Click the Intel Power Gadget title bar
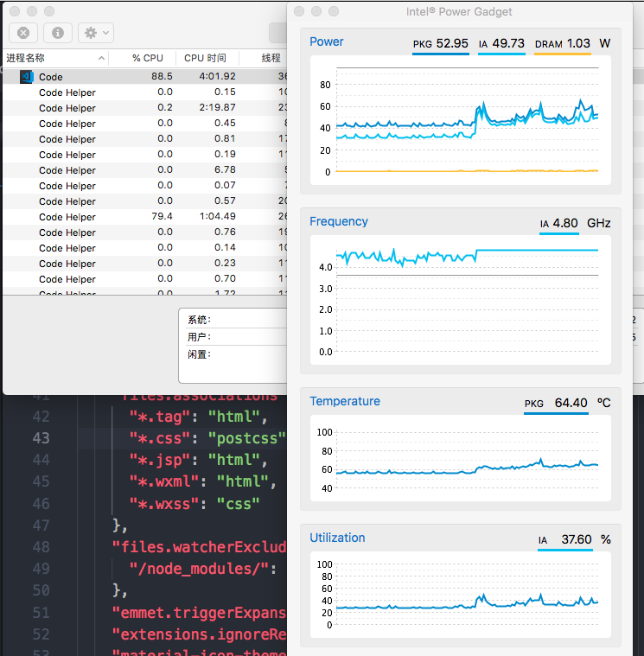The image size is (644, 656). (x=459, y=12)
